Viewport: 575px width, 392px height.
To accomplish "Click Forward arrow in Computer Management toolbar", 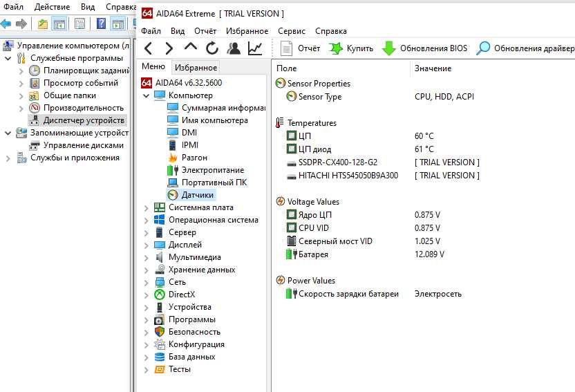I will click(21, 24).
